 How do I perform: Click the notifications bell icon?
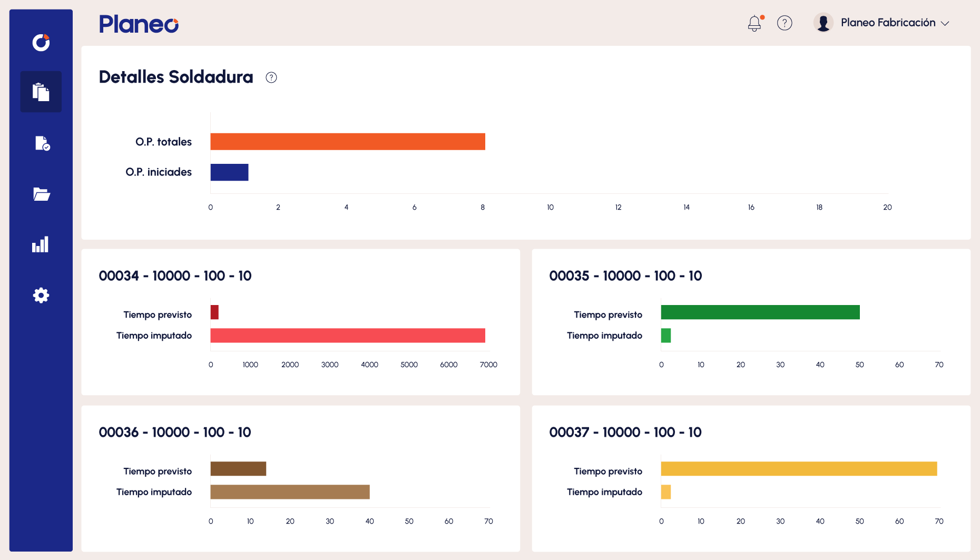pos(754,23)
